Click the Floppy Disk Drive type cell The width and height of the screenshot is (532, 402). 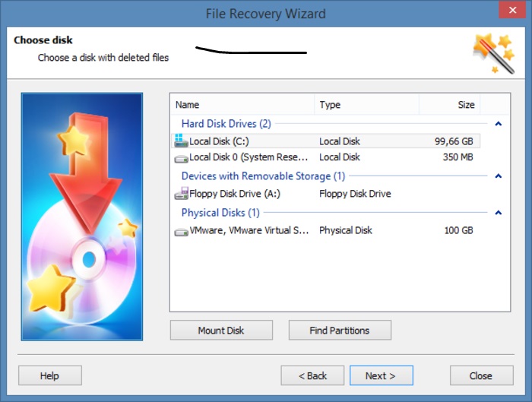point(355,194)
